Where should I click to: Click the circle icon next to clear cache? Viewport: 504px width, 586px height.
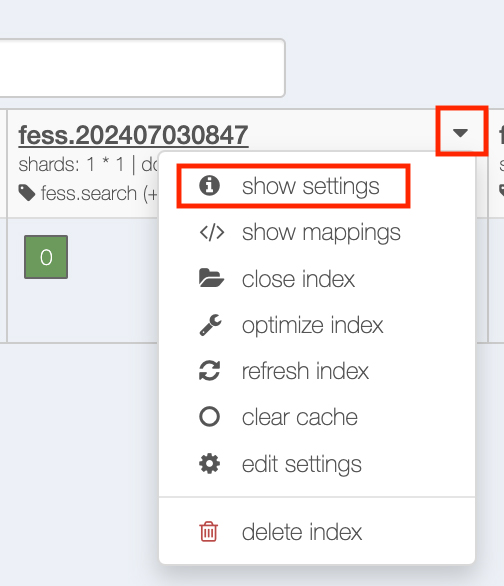(210, 416)
